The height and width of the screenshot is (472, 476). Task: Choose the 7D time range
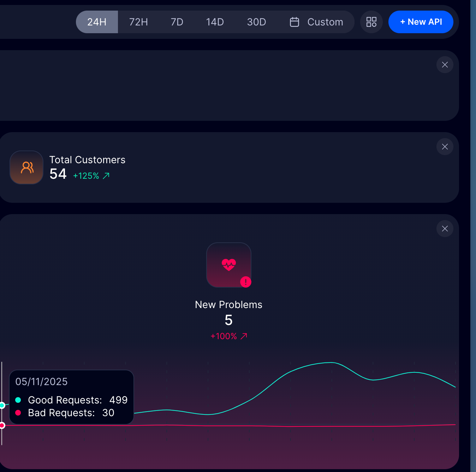click(177, 22)
